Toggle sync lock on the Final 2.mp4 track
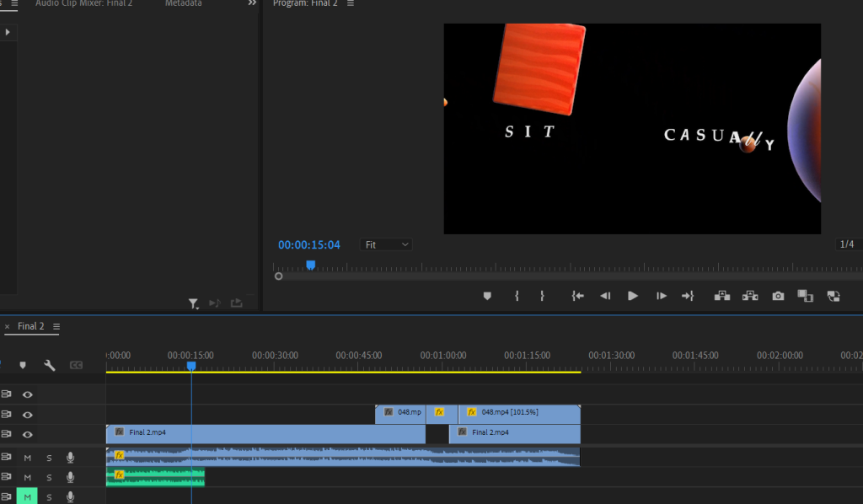Viewport: 863px width, 504px height. point(6,433)
